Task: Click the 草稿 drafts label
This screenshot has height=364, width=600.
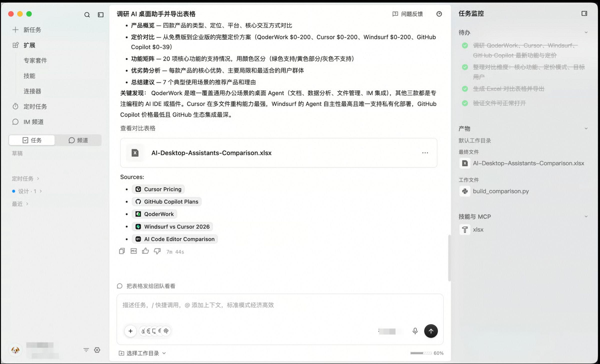Action: coord(17,153)
